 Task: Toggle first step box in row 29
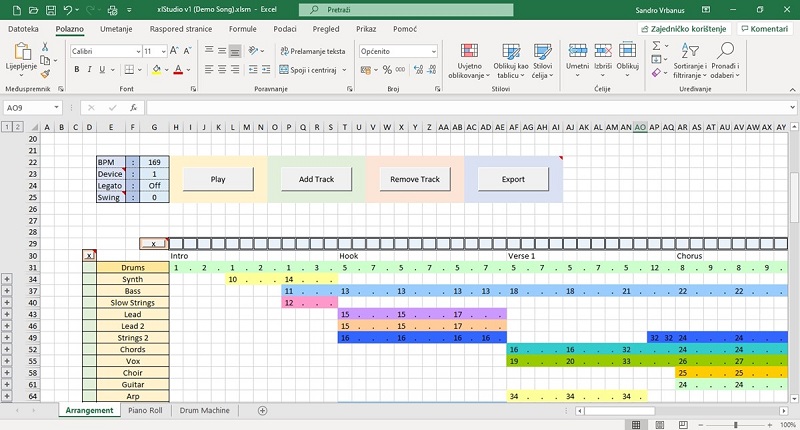click(177, 243)
